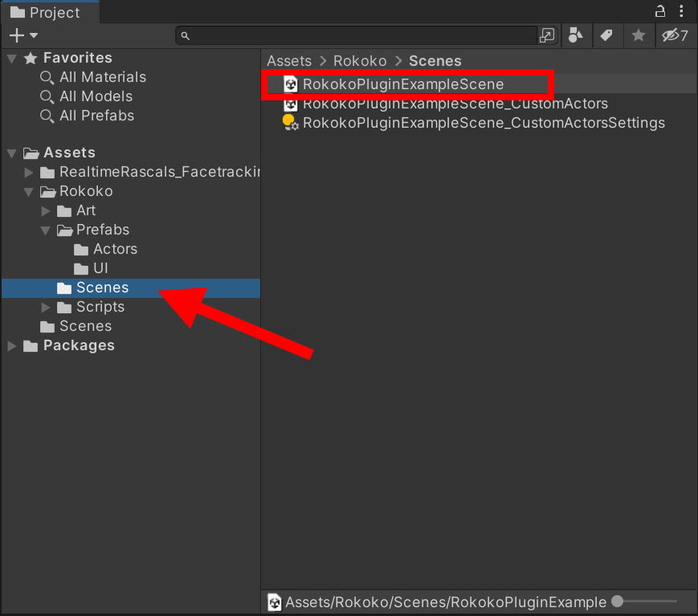Select the Scenes folder directly under Assets
This screenshot has width=698, height=616.
point(76,327)
